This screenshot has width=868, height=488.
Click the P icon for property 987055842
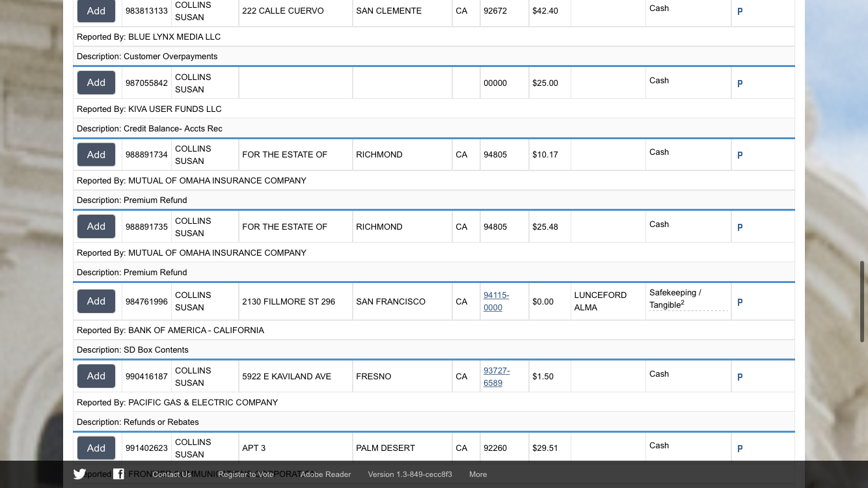[740, 83]
